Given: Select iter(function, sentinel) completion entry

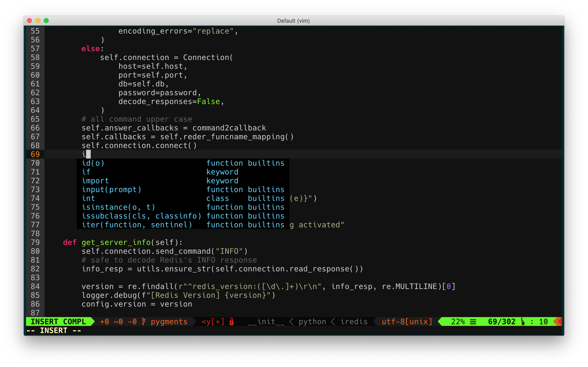Looking at the screenshot, I should (x=137, y=225).
